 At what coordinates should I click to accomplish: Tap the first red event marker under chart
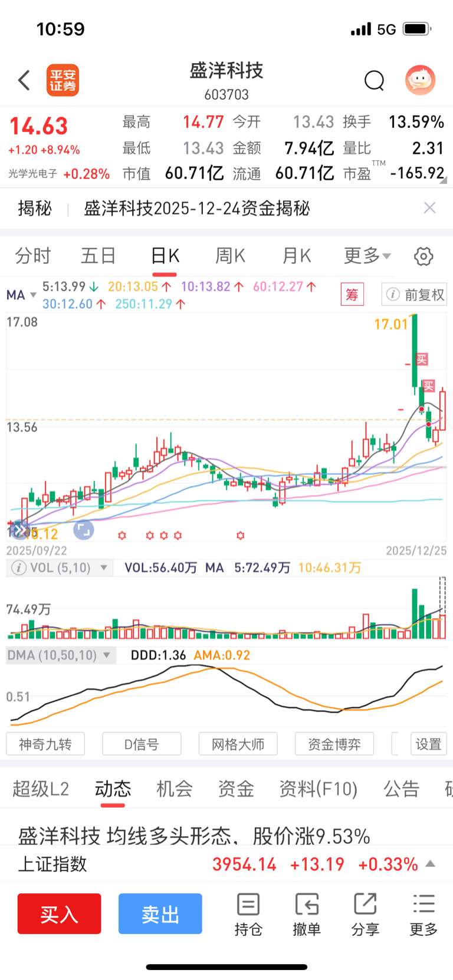tap(122, 536)
